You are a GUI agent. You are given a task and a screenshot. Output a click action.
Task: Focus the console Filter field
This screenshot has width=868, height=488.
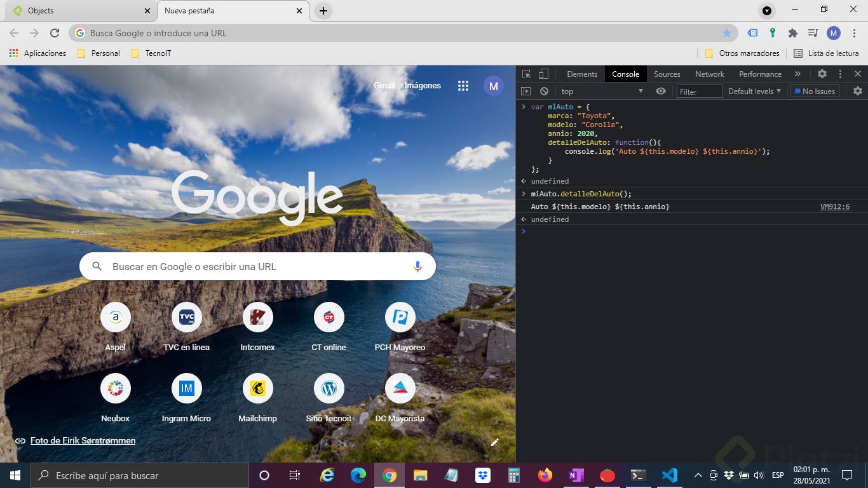(x=700, y=91)
